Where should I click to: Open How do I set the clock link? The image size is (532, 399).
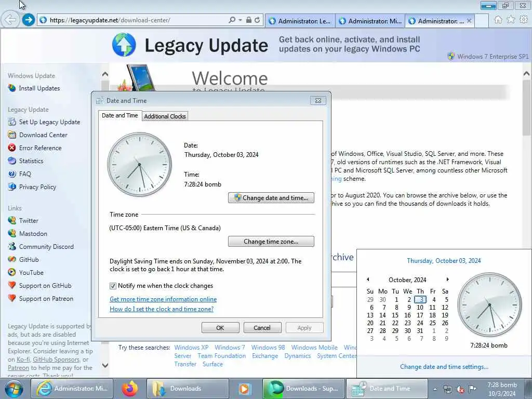(x=162, y=309)
